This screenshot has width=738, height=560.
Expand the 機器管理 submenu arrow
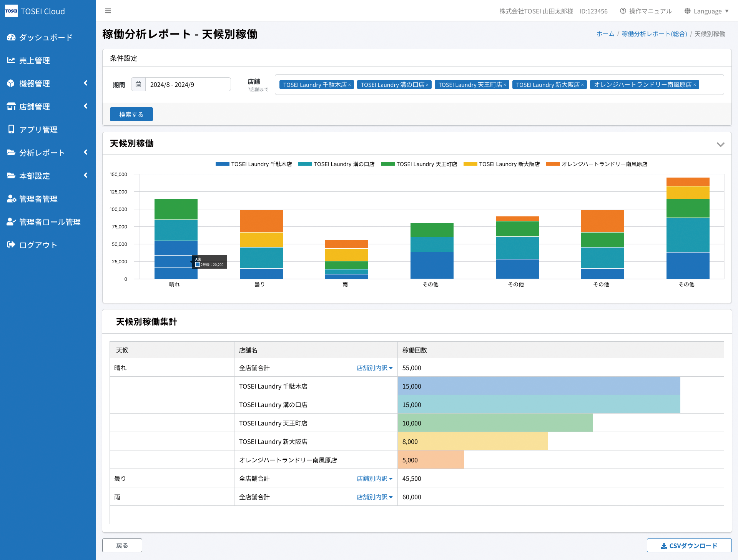(x=86, y=83)
